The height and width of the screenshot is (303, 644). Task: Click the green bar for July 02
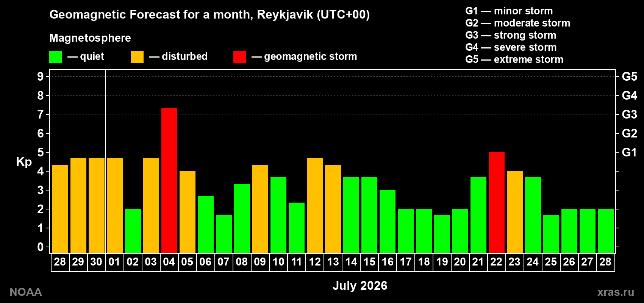pyautogui.click(x=133, y=231)
